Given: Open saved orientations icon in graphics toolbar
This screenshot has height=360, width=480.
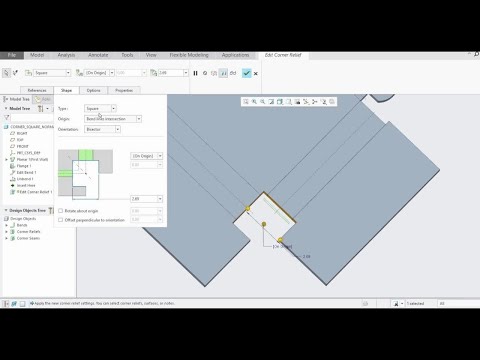Looking at the screenshot, I should pos(289,102).
